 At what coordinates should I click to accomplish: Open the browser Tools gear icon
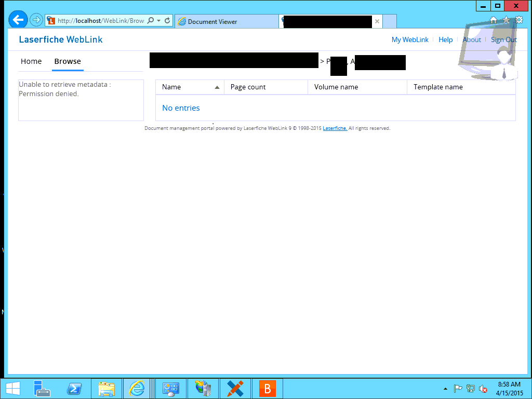519,20
